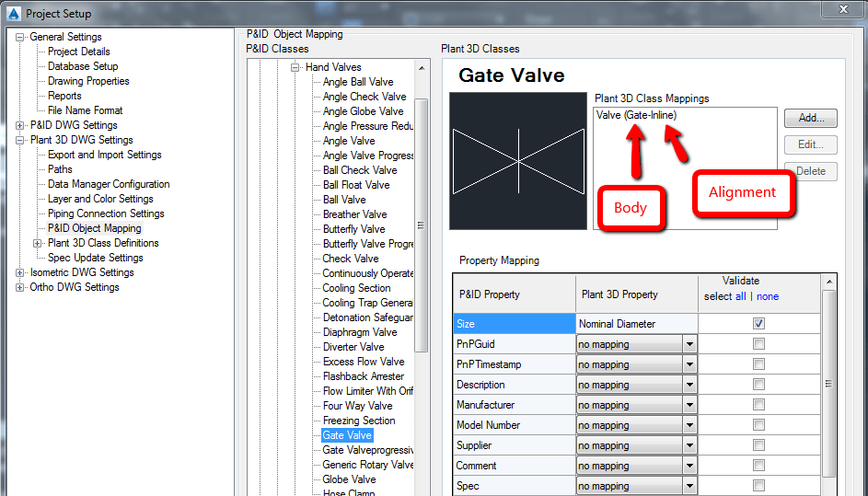Click the AutoCAD logo in title bar
The image size is (868, 496).
pos(13,13)
